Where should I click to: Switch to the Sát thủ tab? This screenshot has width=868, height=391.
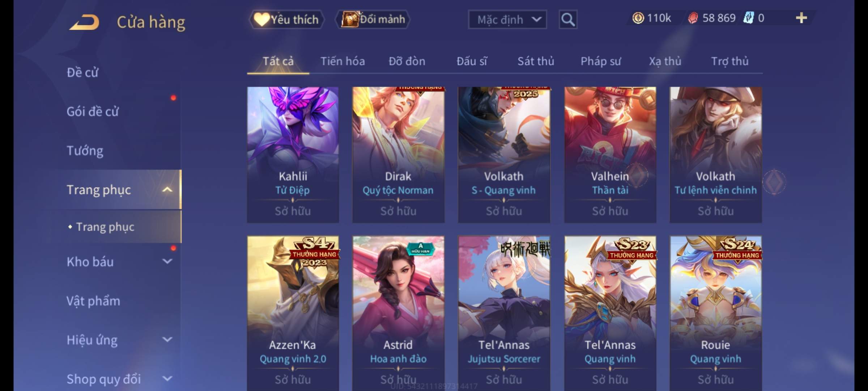[536, 61]
